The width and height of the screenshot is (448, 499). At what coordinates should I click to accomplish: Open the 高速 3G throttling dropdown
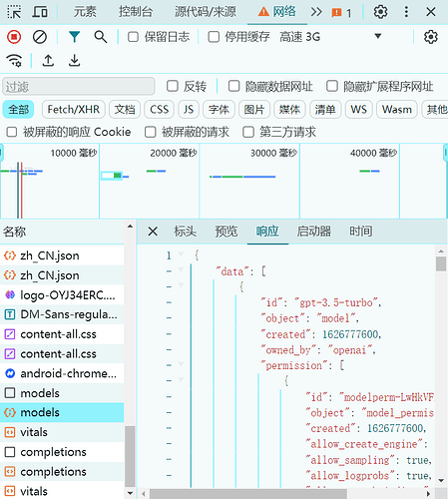click(x=330, y=37)
